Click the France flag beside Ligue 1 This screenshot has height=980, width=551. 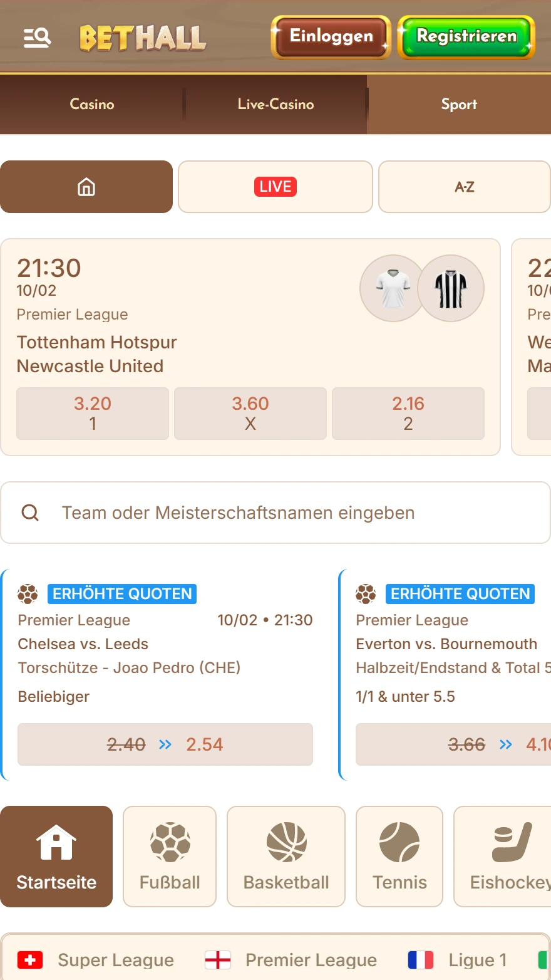point(422,959)
